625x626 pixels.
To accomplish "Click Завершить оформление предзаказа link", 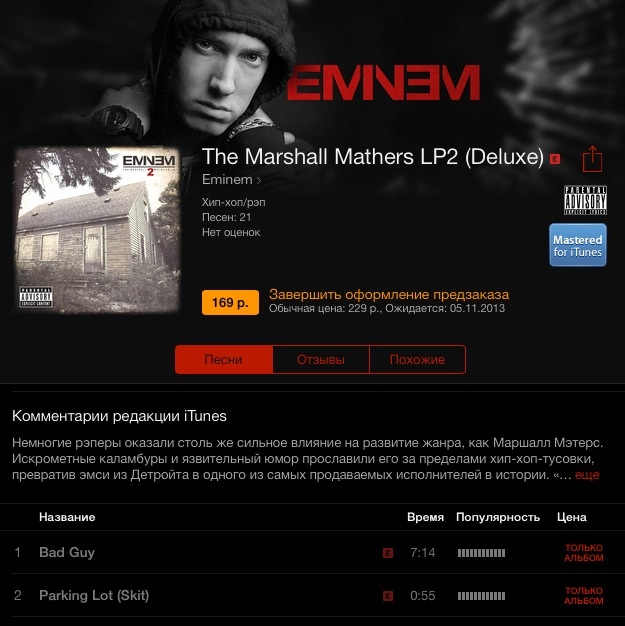I will pos(389,294).
